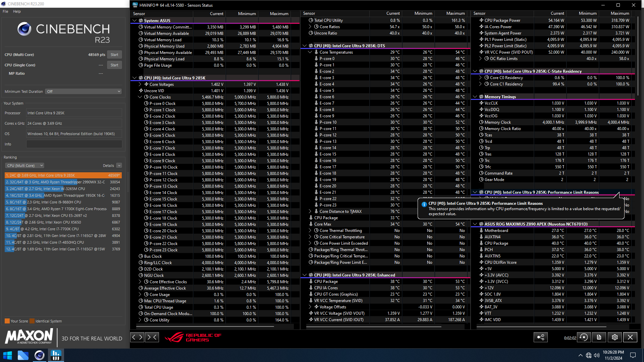Open HWiNFO sensor settings gear
Image resolution: width=644 pixels, height=362 pixels.
(615, 337)
